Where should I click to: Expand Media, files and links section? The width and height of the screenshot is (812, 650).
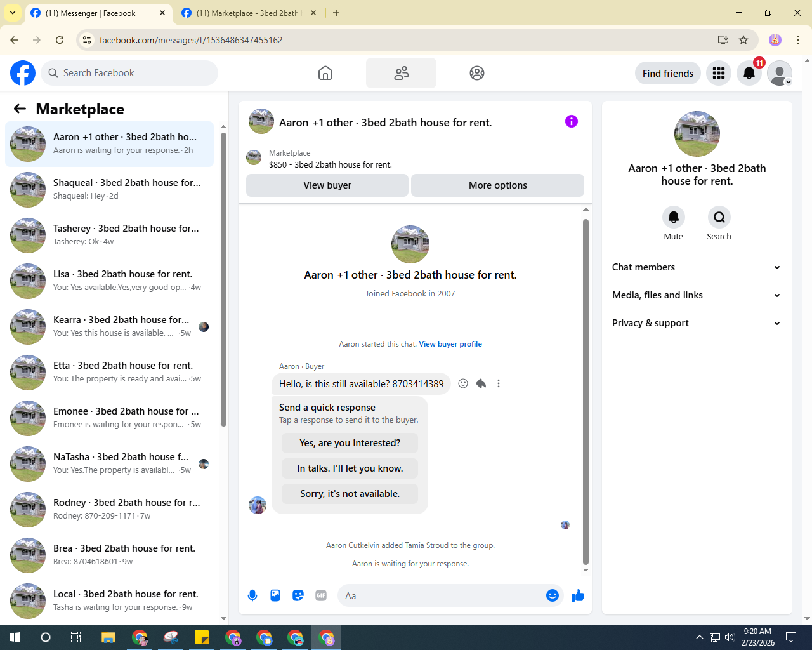[697, 295]
